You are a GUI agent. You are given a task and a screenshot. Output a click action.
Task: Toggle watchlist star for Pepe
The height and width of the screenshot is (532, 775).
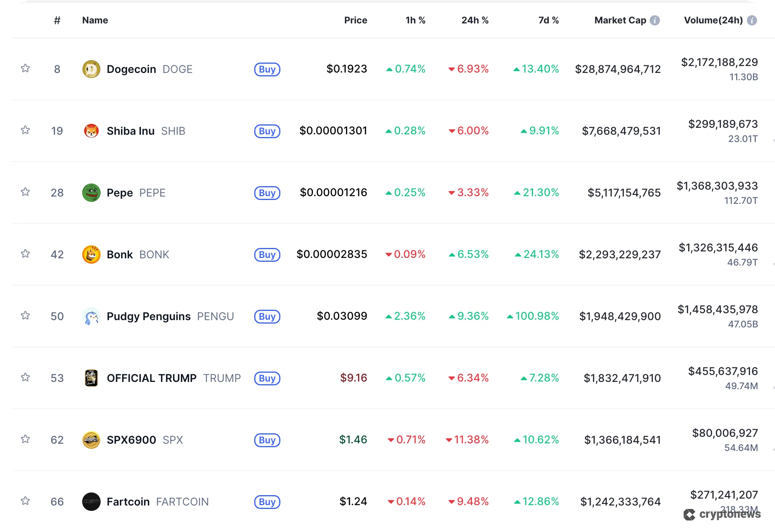pyautogui.click(x=25, y=192)
